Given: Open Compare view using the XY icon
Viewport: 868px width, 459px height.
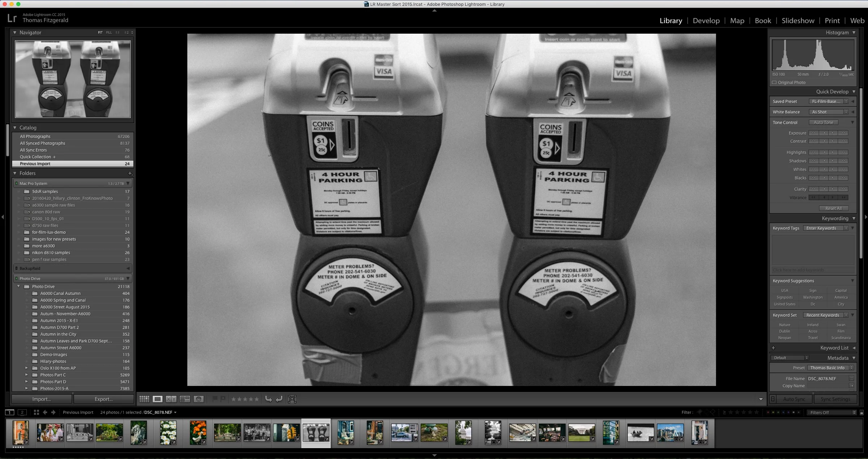Looking at the screenshot, I should coord(171,399).
